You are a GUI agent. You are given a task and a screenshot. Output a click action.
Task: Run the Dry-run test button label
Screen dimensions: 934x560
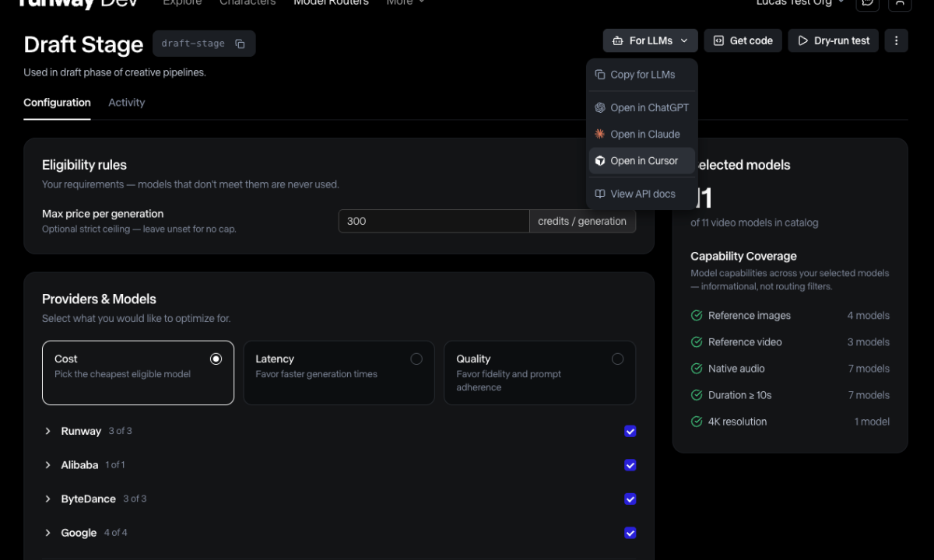coord(842,40)
